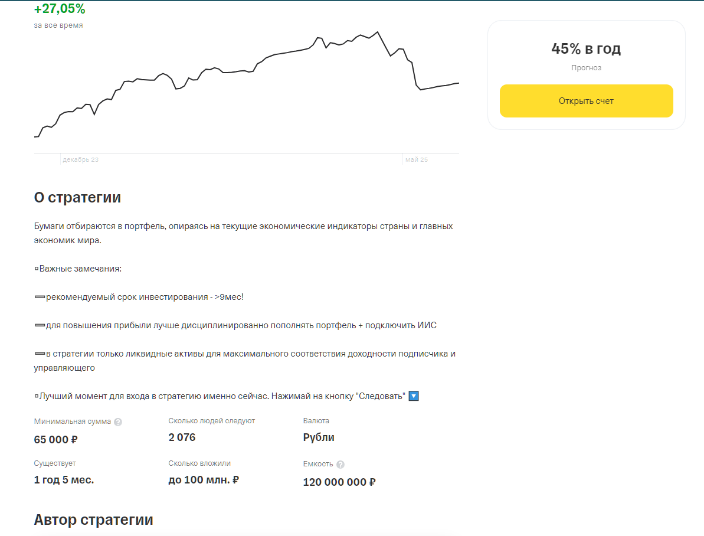This screenshot has height=536, width=704.
Task: Click the "Прогноз" label in the forecast card
Action: click(586, 68)
